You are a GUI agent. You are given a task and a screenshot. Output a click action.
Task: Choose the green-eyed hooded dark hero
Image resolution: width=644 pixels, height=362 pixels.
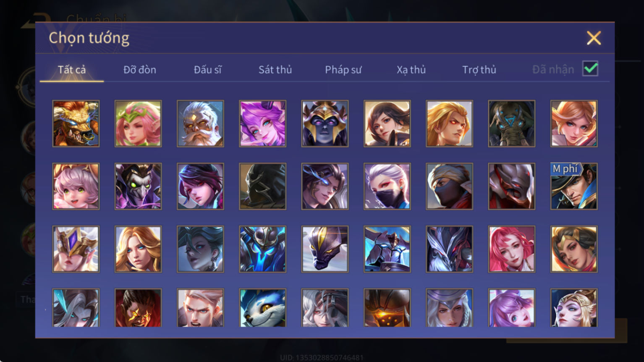(138, 186)
